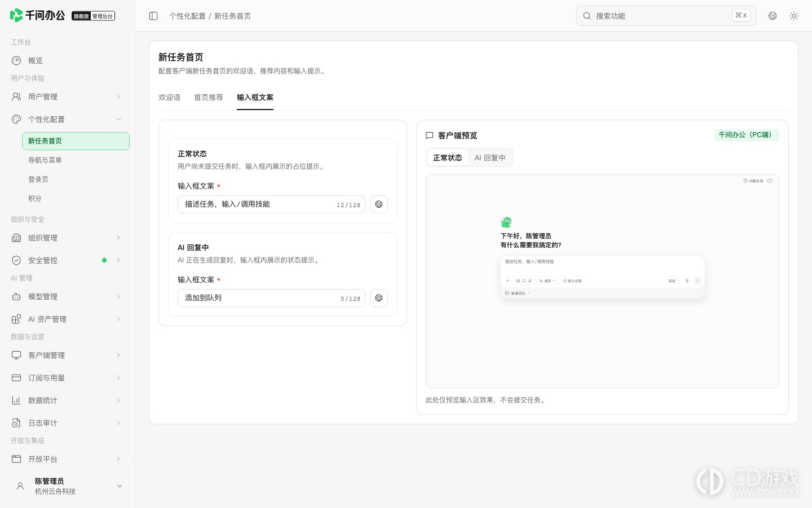Click the 添加到队列 input field
Screen dimensions: 812x508
coord(271,298)
